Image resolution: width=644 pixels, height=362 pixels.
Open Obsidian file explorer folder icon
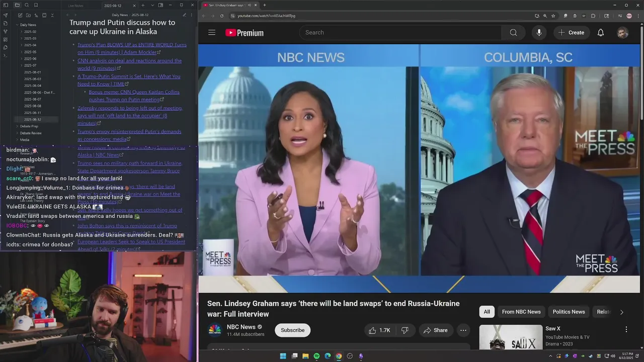click(x=18, y=5)
